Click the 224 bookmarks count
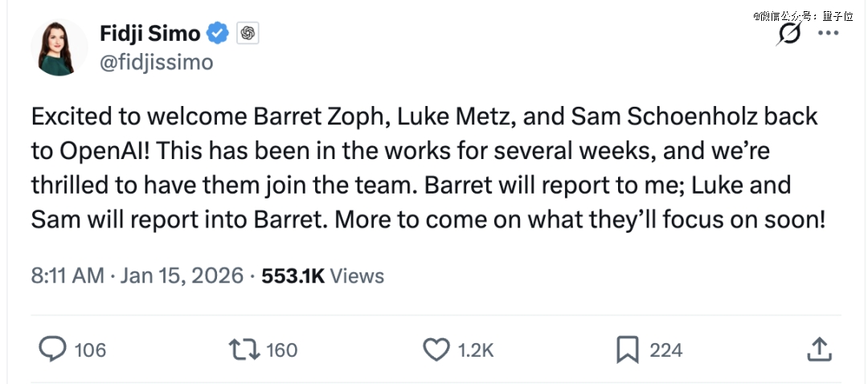The height and width of the screenshot is (384, 868). pos(665,350)
